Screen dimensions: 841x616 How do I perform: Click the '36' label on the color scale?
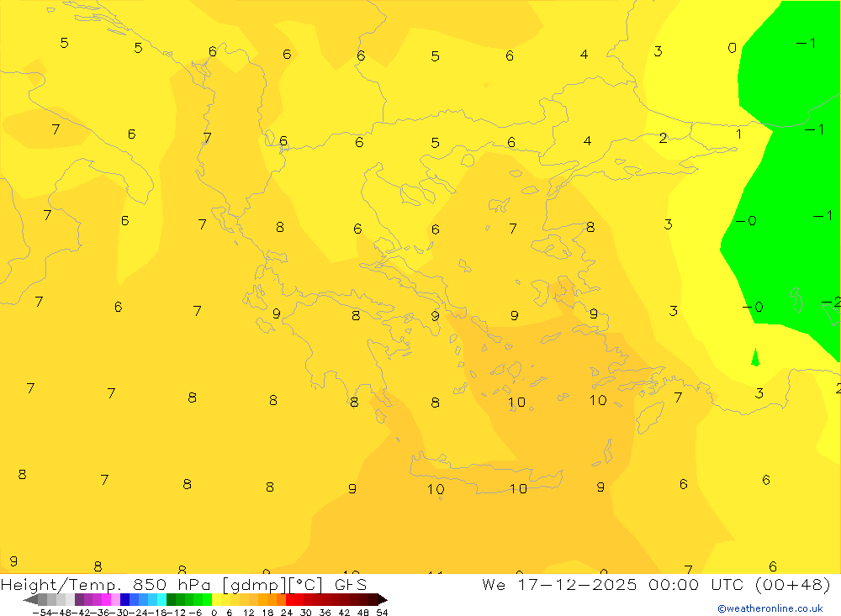click(x=325, y=613)
